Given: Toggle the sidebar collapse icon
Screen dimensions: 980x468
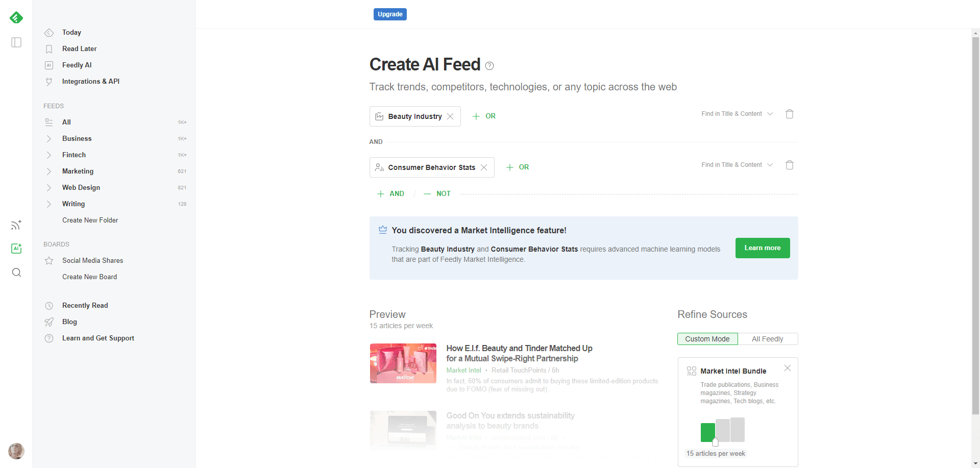Looking at the screenshot, I should [x=16, y=42].
